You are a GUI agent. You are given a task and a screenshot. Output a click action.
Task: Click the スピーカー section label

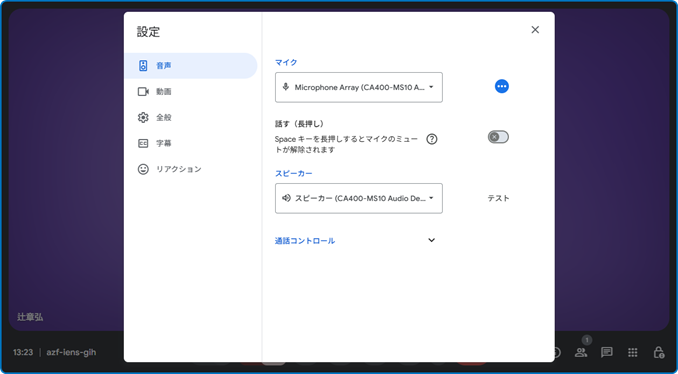294,173
